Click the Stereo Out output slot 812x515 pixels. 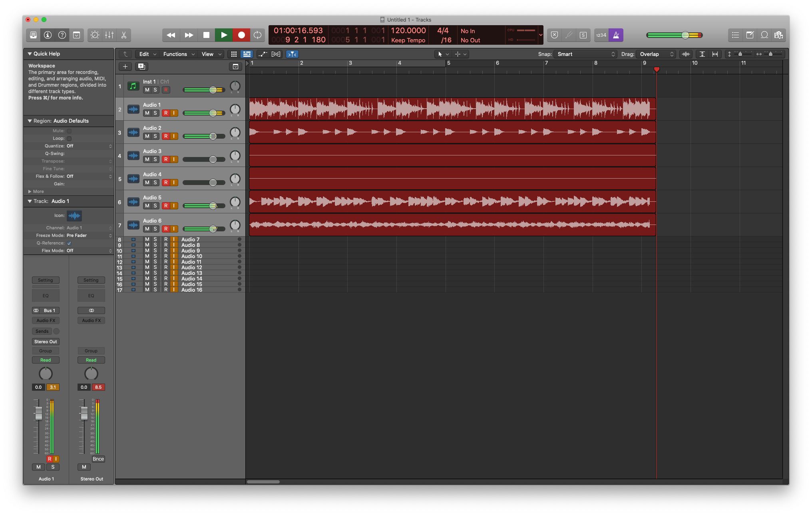pos(46,342)
